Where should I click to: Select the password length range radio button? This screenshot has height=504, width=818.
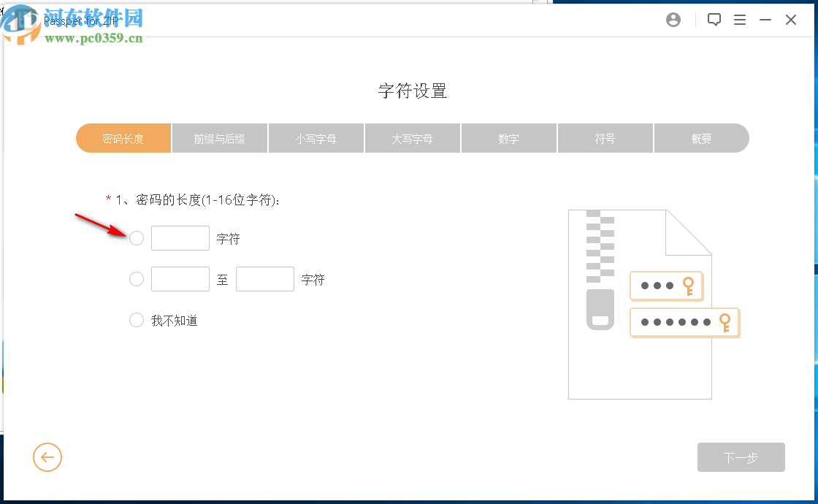pos(136,278)
